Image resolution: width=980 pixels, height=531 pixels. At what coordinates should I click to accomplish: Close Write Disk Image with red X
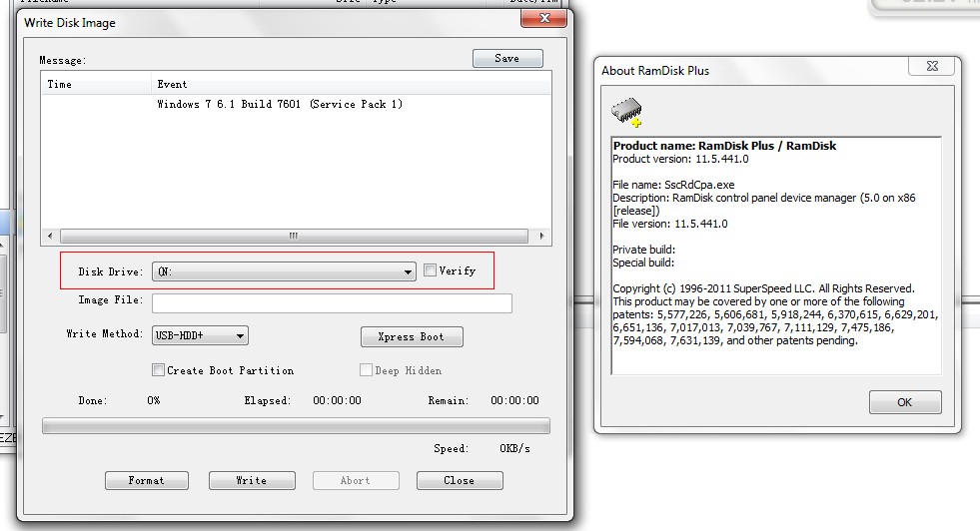[x=544, y=18]
